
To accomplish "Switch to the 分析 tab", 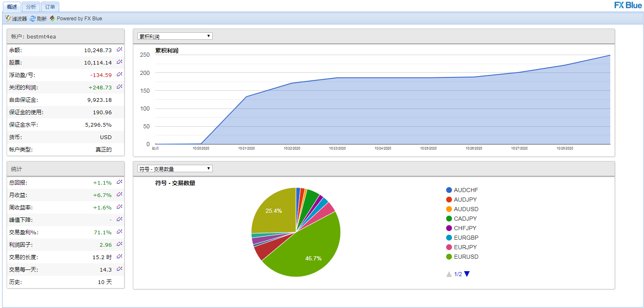I will point(31,7).
